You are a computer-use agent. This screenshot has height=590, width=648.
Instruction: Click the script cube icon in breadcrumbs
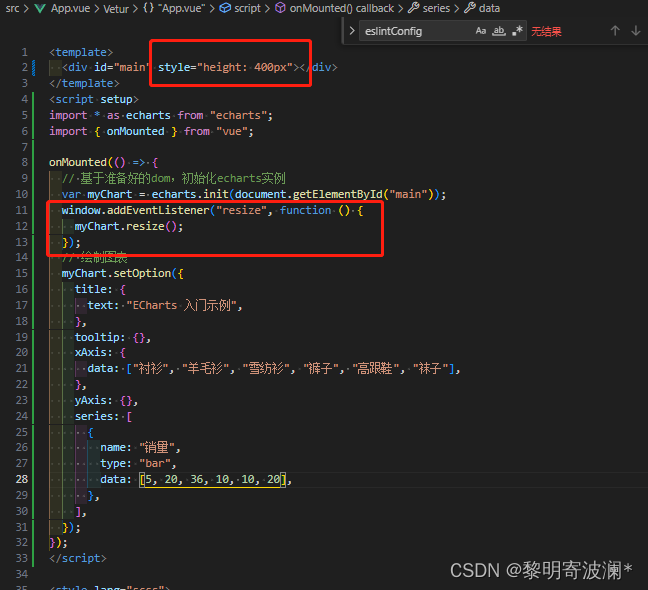tap(225, 8)
